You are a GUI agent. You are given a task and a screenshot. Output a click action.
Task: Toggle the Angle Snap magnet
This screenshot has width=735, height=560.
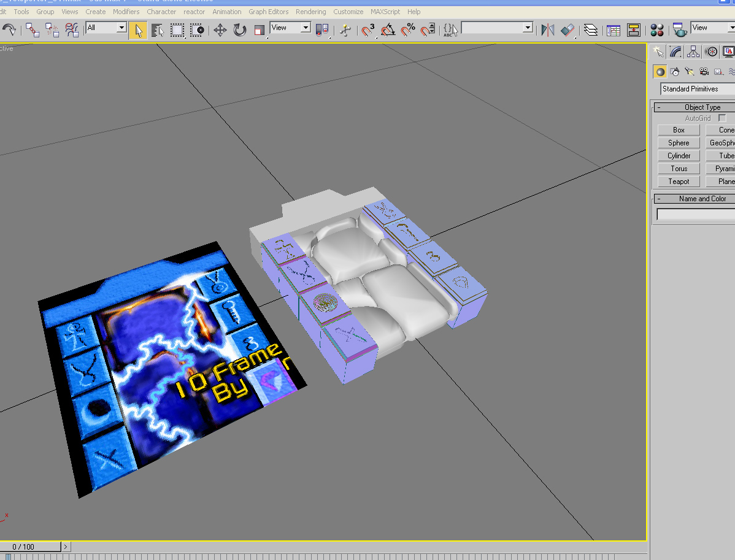388,31
